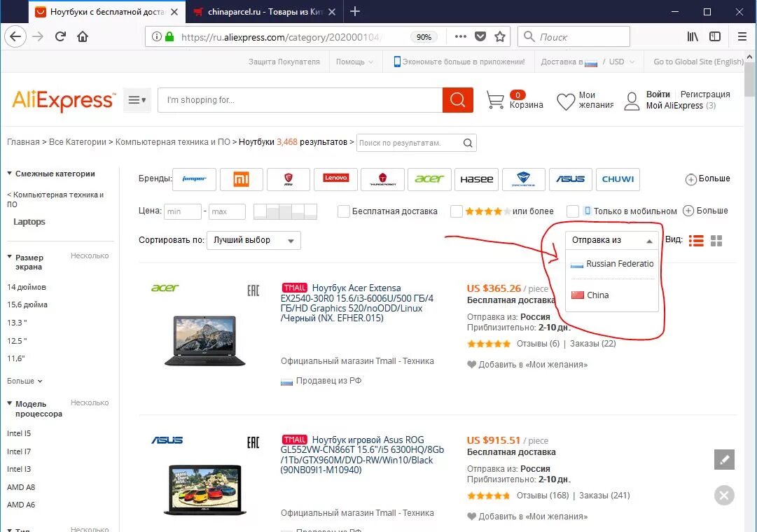Open Мои желания heart wishlist
This screenshot has width=757, height=532.
[x=585, y=100]
